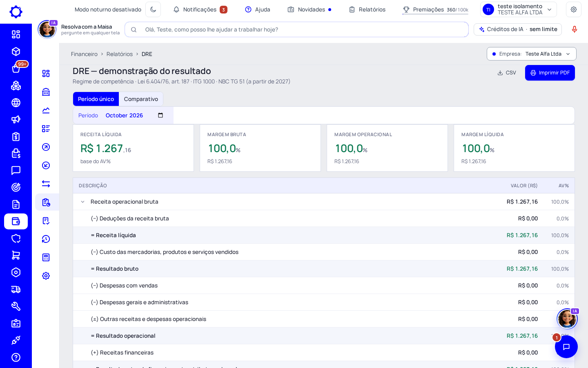Click the Imprimir PDF button

550,73
